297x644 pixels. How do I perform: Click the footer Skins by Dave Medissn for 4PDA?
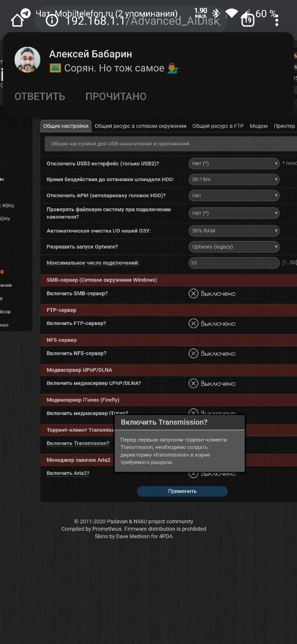(134, 536)
